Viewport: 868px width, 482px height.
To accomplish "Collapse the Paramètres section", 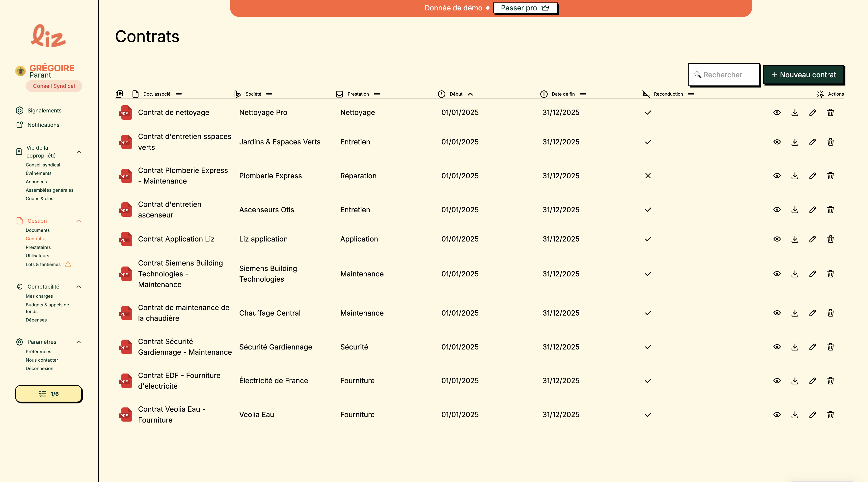I will pos(79,342).
